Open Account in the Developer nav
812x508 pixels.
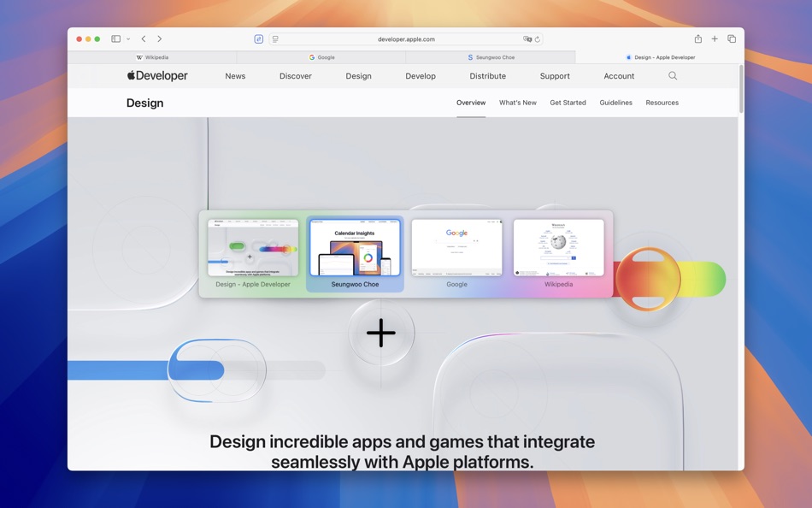click(x=619, y=76)
